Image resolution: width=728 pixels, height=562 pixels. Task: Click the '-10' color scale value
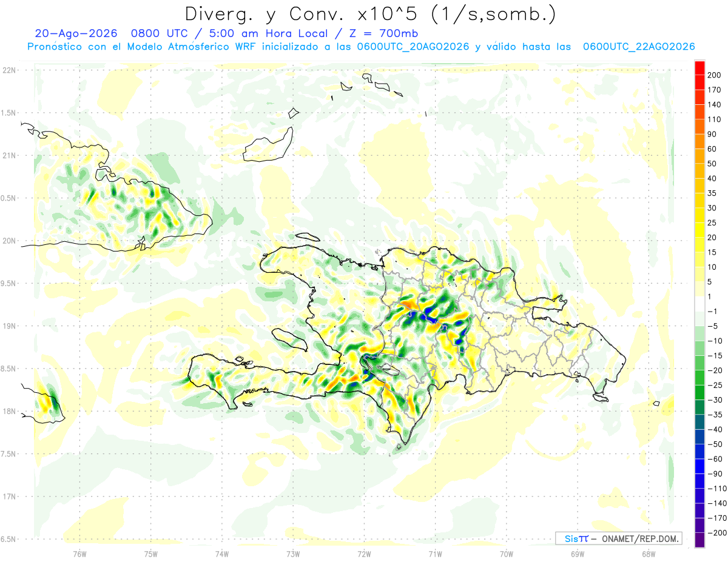pos(714,341)
